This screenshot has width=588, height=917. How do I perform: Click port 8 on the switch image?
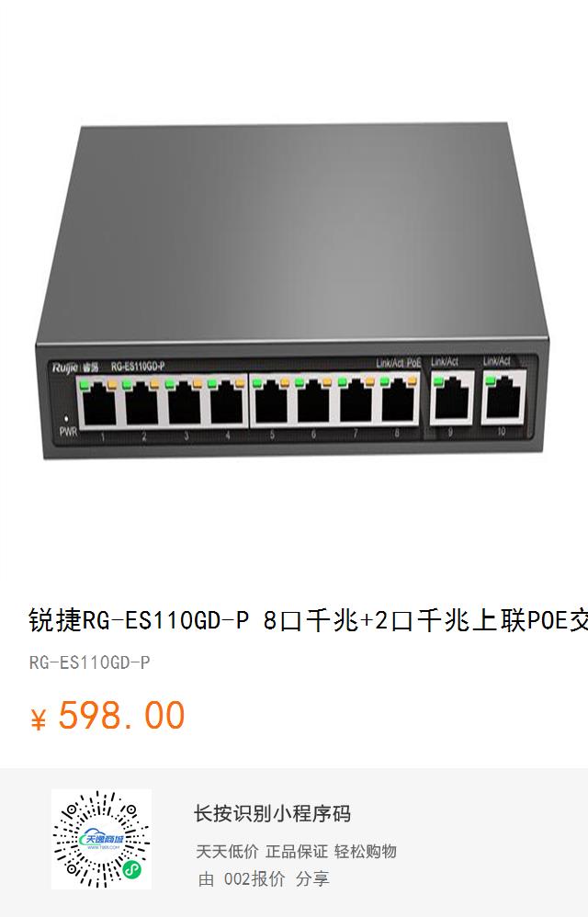click(398, 403)
